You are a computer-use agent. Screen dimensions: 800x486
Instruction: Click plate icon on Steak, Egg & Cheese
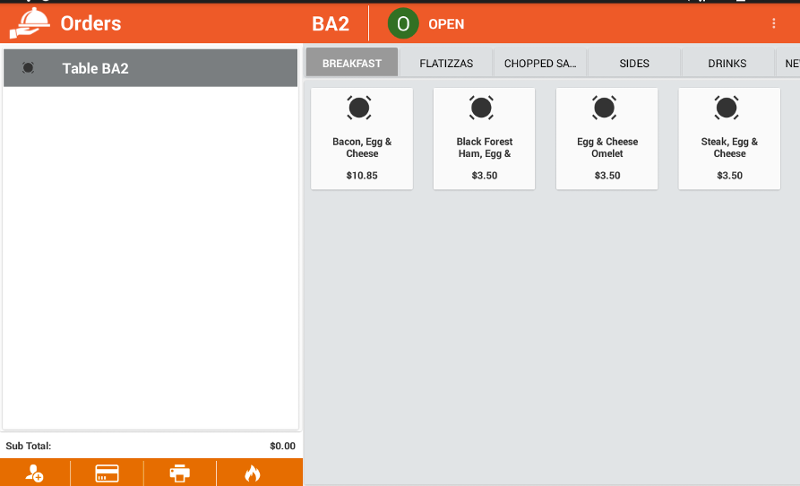coord(727,108)
